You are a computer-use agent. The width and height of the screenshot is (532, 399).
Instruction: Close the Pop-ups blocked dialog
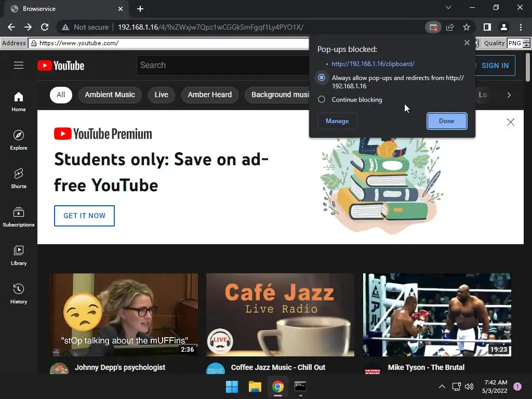click(467, 43)
